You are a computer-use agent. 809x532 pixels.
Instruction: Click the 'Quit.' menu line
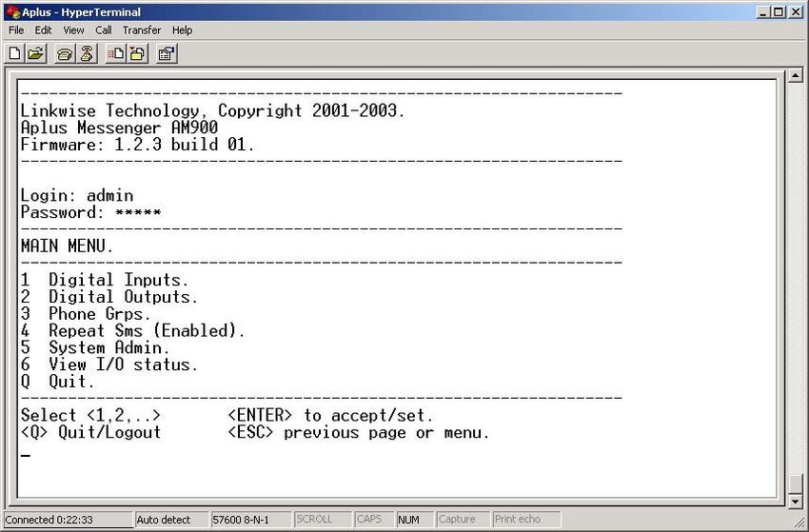coord(58,382)
